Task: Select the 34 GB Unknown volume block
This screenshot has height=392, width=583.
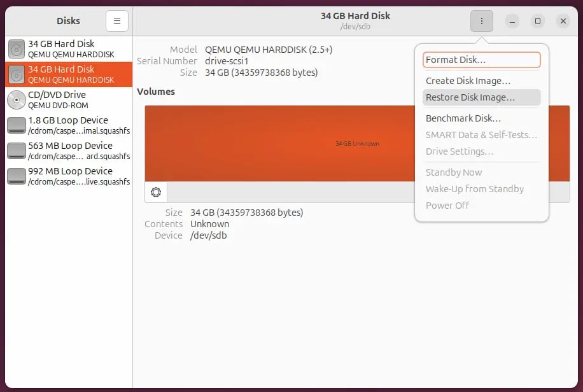Action: [280, 143]
